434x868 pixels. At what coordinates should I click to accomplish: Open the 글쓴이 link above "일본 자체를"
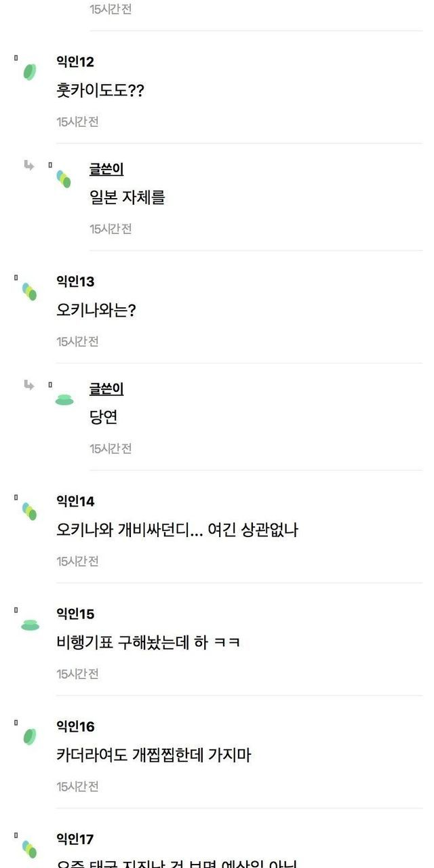[x=106, y=170]
